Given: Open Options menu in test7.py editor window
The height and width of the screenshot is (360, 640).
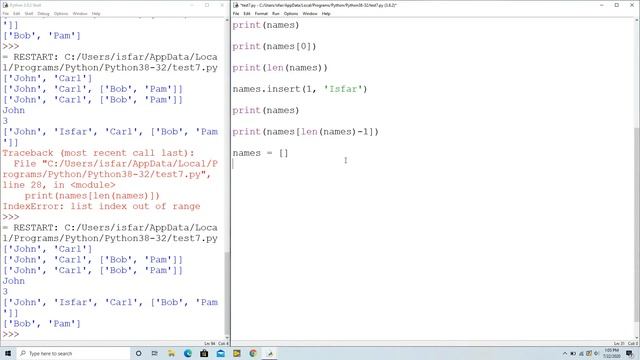Looking at the screenshot, I should 291,13.
